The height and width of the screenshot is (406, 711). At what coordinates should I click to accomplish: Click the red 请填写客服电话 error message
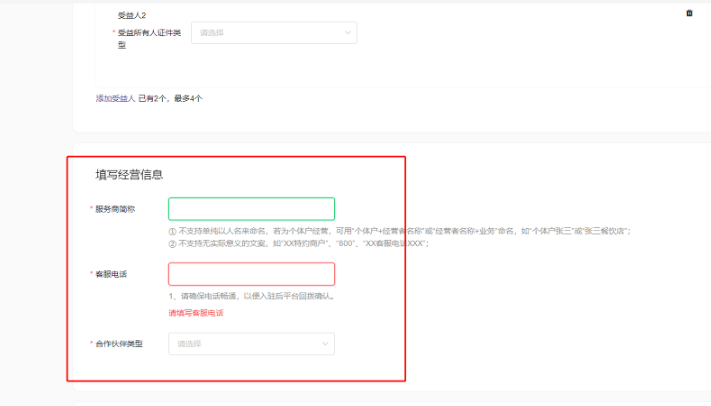click(x=195, y=313)
